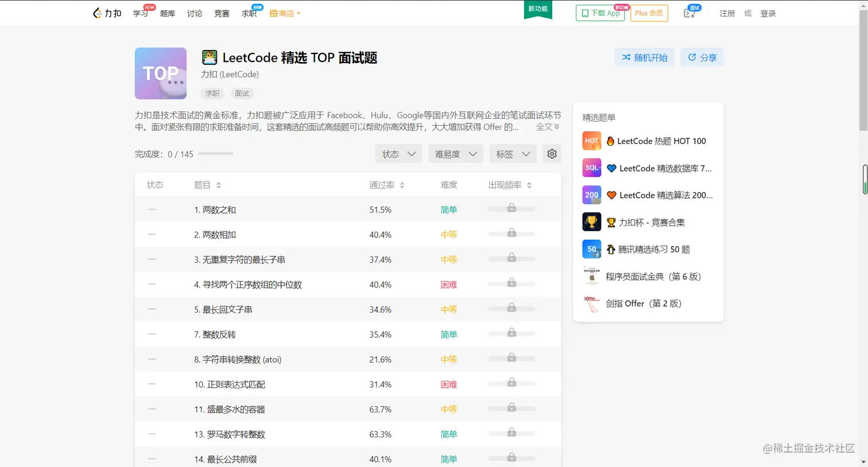Open 程序员面试金典 book cover

(x=592, y=276)
